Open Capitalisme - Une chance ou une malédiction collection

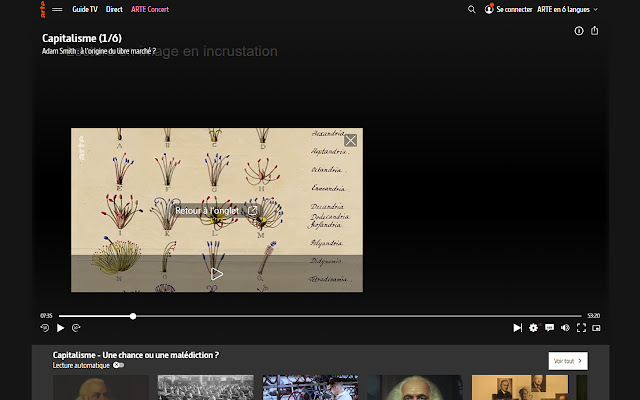[x=136, y=355]
